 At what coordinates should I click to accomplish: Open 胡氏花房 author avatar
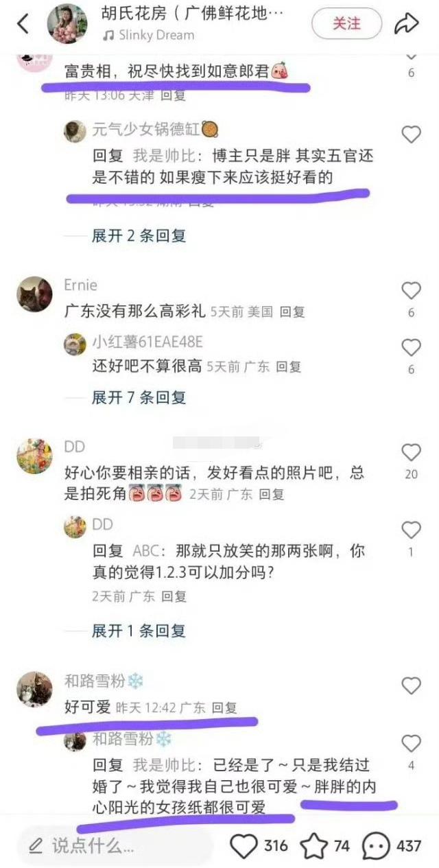tap(67, 23)
